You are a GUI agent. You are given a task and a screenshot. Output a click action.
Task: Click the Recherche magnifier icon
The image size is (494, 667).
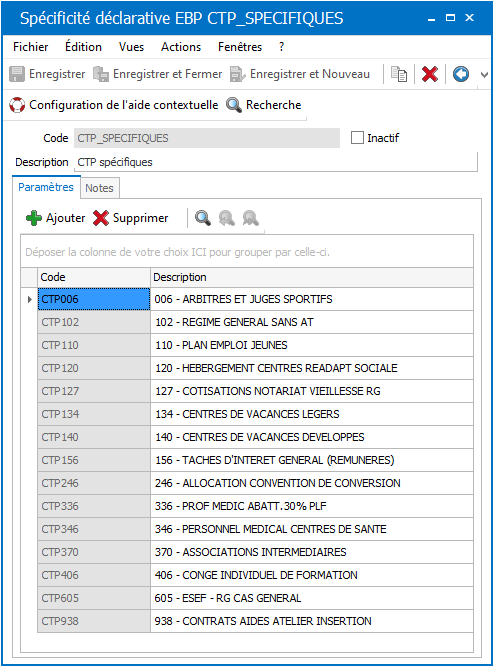234,105
